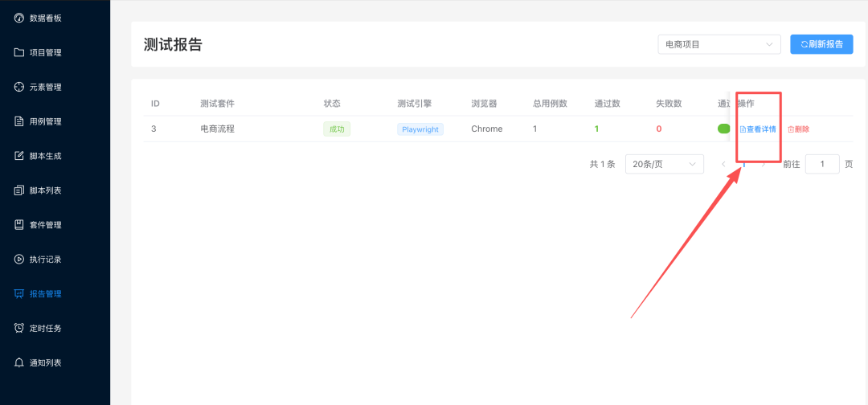
Task: Click the 电商流程 suite name cell
Action: (218, 129)
